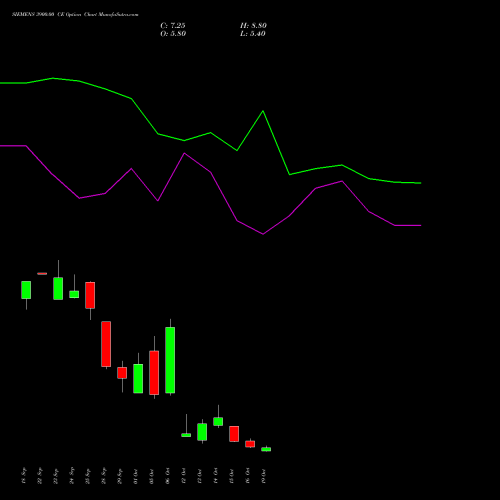Click the SIEMENS CE Options chart title
The width and height of the screenshot is (500, 500).
coord(75,15)
